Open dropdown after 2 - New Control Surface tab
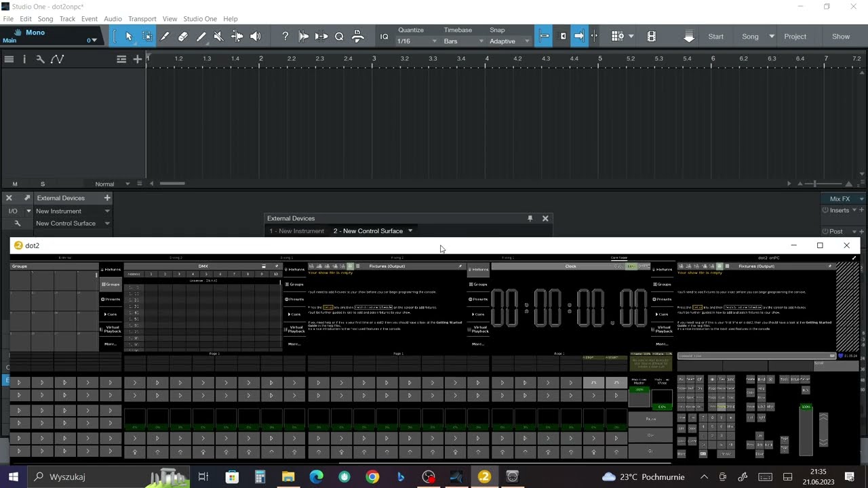Viewport: 868px width, 488px height. pos(410,231)
